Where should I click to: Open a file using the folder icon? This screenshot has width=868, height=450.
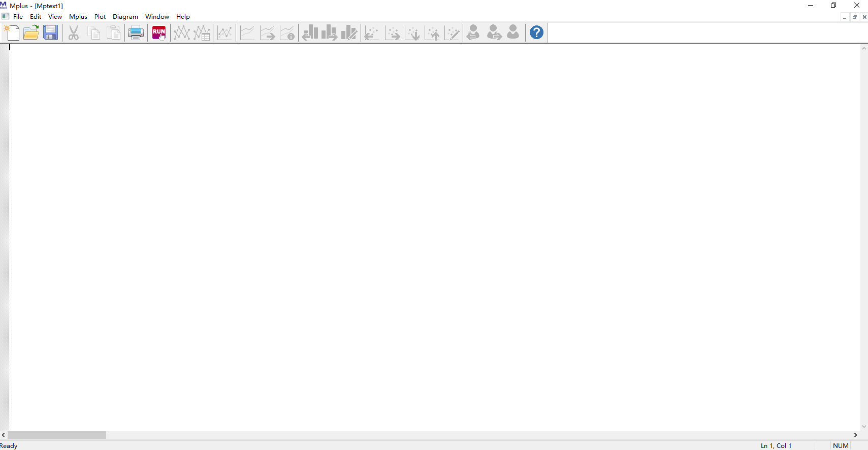31,33
